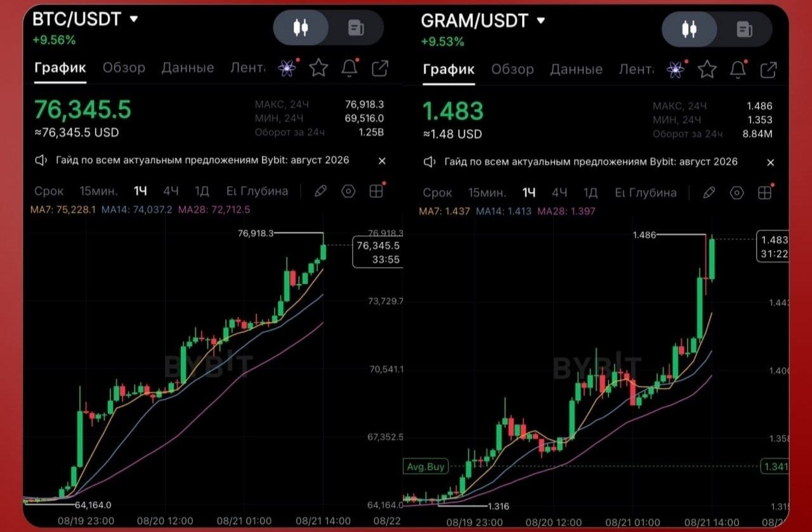
Task: Click the large 76,345.5 BTC price
Action: (82, 110)
